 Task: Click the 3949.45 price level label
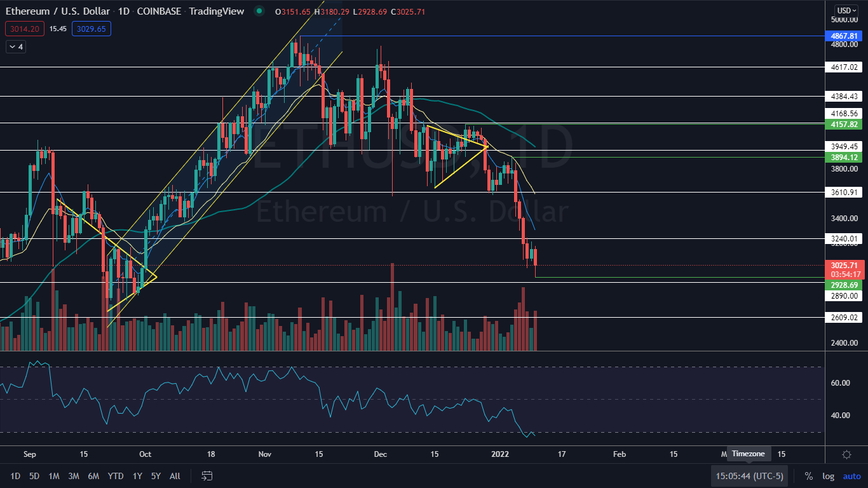(844, 146)
